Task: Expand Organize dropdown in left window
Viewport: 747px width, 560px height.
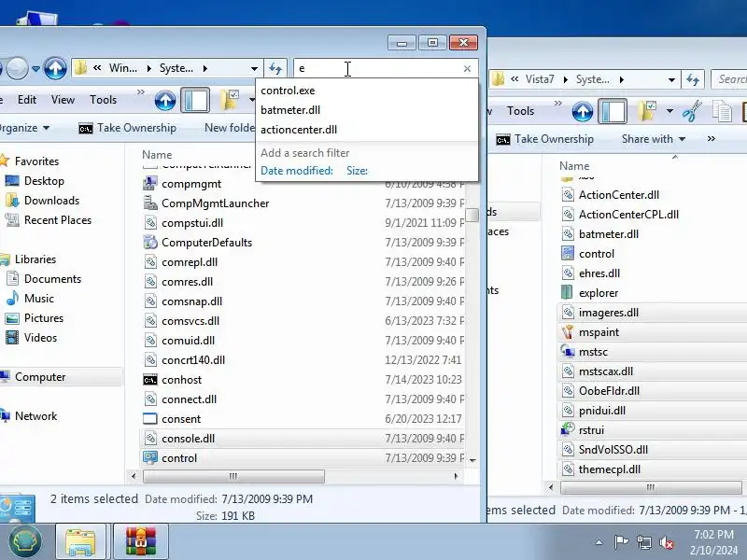Action: [x=24, y=128]
